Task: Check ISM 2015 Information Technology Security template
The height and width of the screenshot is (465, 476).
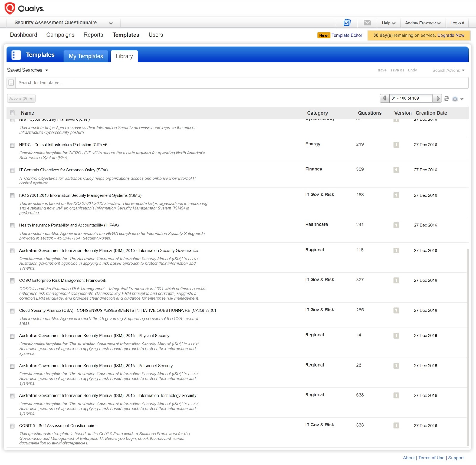Action: point(12,396)
